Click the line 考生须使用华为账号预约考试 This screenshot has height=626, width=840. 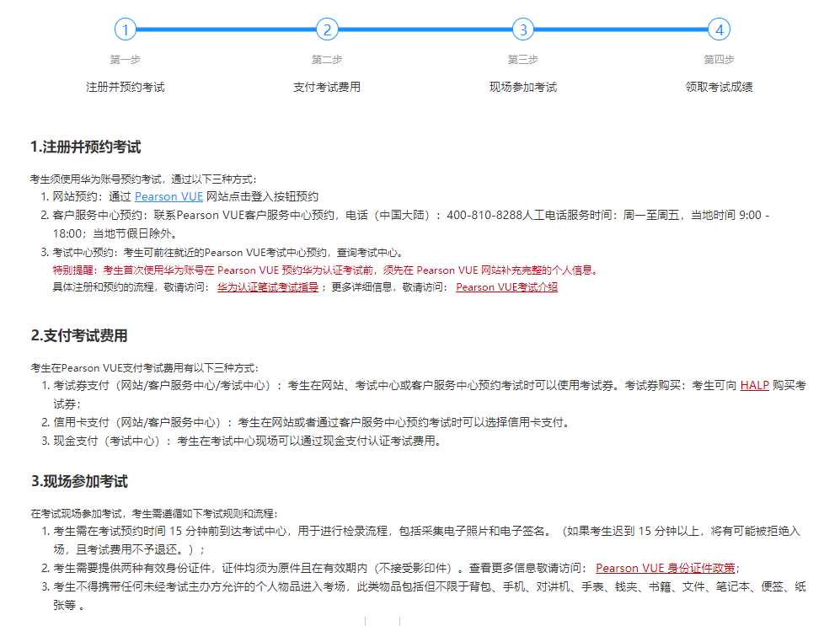coord(143,179)
